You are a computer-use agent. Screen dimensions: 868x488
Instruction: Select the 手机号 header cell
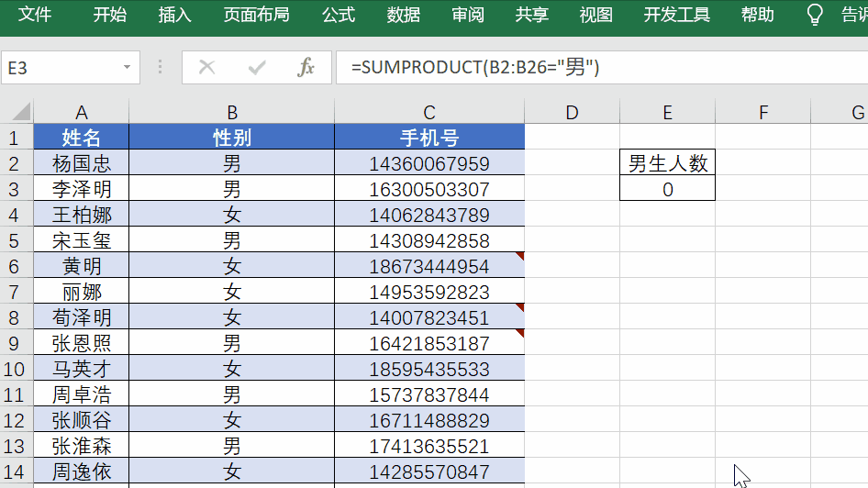coord(429,138)
